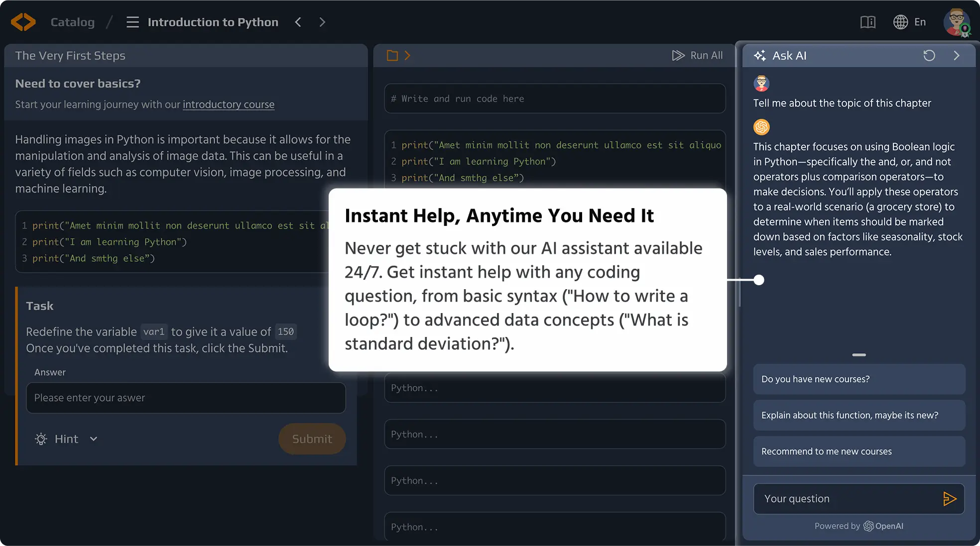Send question with arrow icon
The height and width of the screenshot is (546, 980).
(949, 498)
